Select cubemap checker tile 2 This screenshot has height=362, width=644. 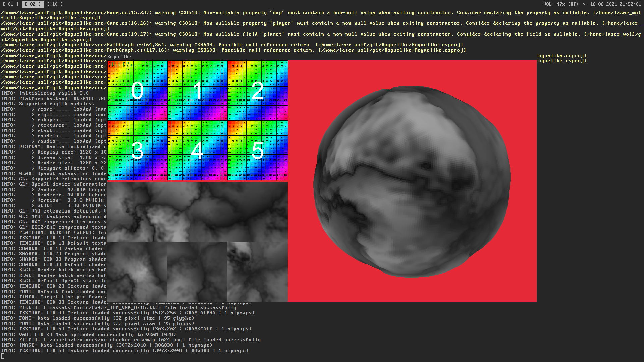pos(257,90)
